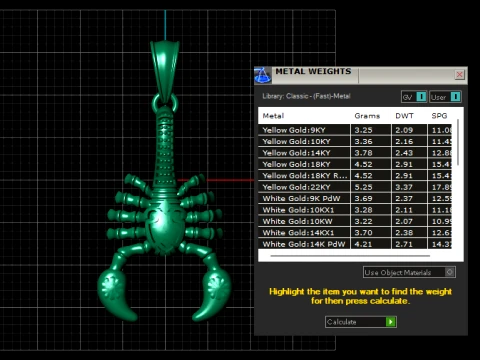480x360 pixels.
Task: Click the horizontal scrollbar under metal list
Action: tap(350, 256)
